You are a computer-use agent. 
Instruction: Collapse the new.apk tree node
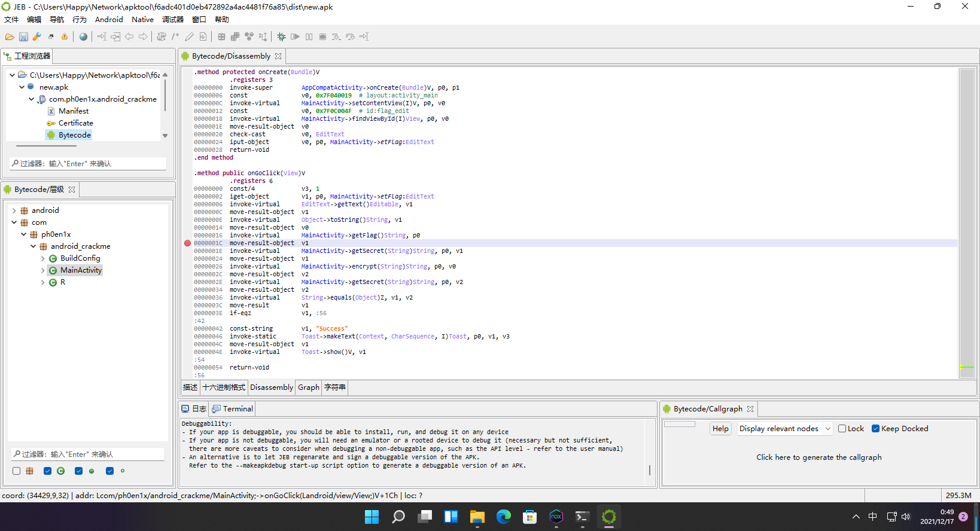[22, 87]
